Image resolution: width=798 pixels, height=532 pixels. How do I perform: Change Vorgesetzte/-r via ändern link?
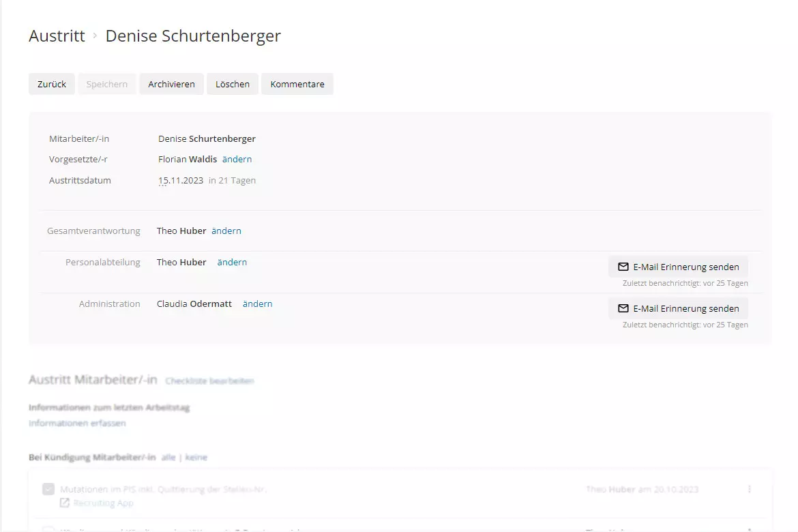coord(237,159)
